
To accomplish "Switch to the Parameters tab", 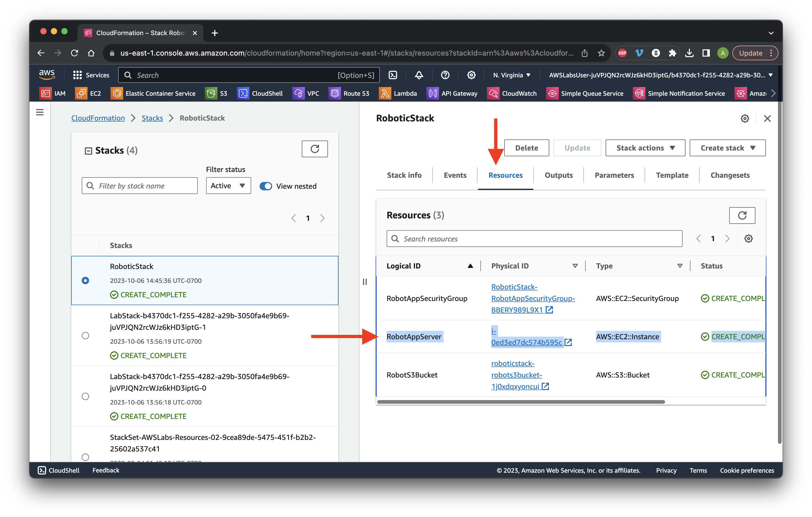I will point(614,175).
